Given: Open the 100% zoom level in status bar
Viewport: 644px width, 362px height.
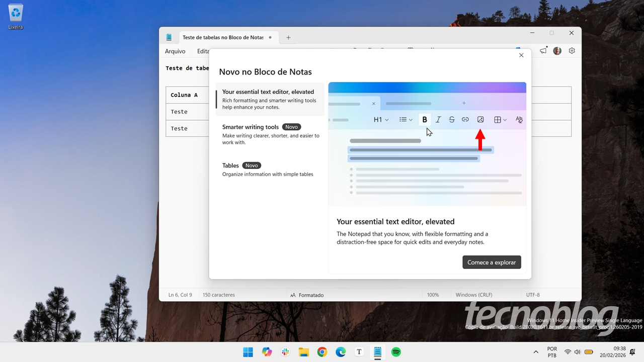Looking at the screenshot, I should [433, 295].
